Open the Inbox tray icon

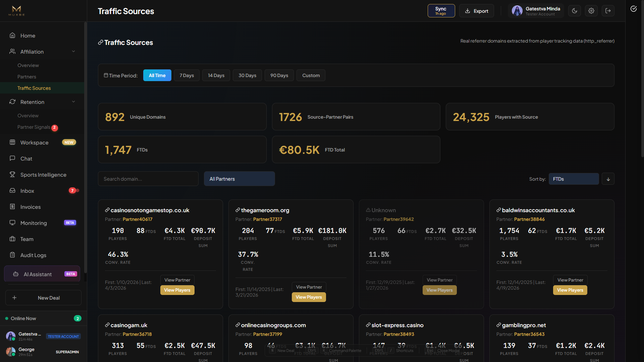tap(12, 191)
